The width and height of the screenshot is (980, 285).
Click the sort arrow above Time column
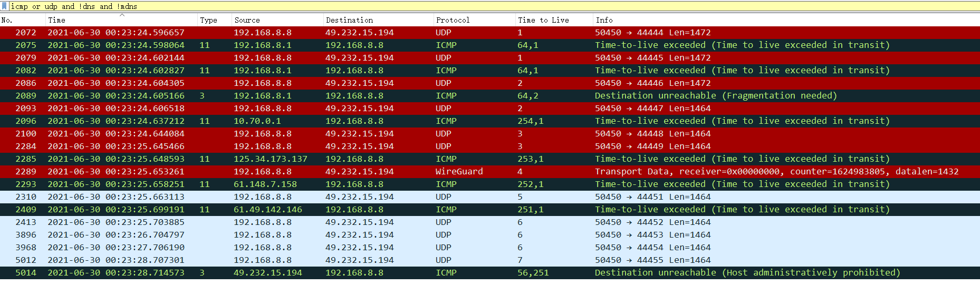tap(122, 15)
